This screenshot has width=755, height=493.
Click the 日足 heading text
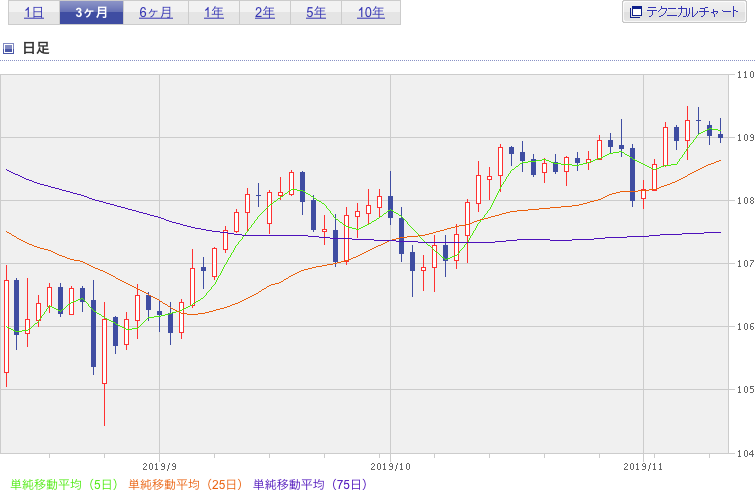(36, 48)
